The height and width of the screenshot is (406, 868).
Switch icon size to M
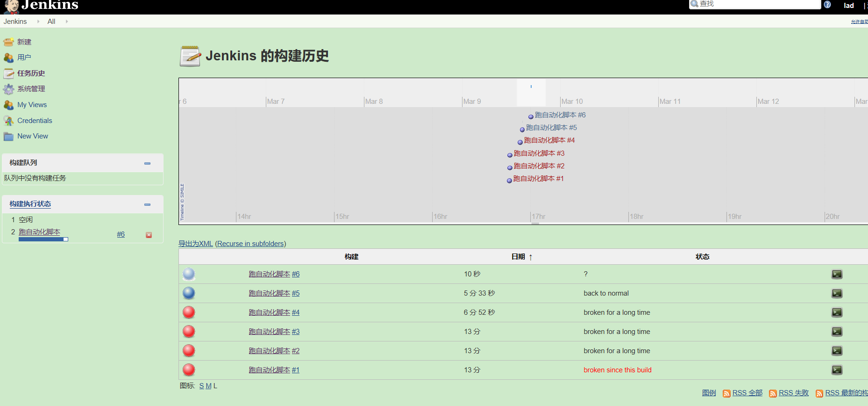[x=209, y=386]
